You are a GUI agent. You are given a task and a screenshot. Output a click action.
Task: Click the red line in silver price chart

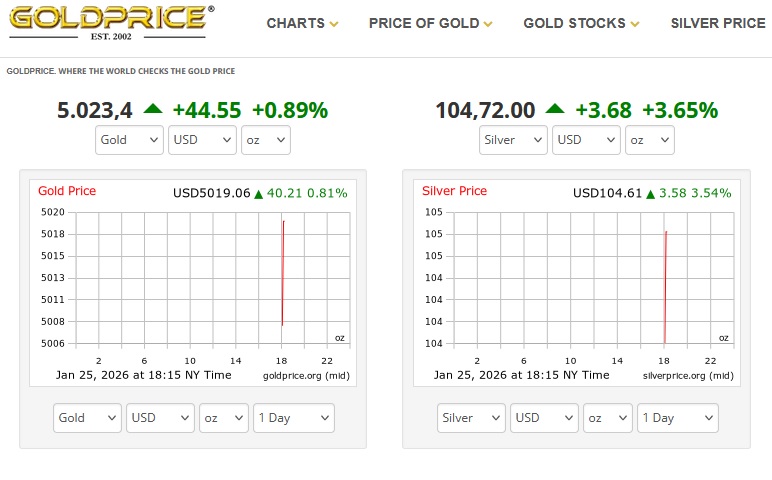[665, 285]
